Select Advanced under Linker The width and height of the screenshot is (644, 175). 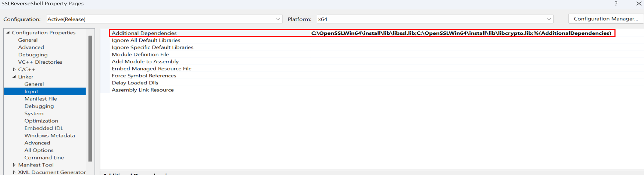pyautogui.click(x=37, y=143)
